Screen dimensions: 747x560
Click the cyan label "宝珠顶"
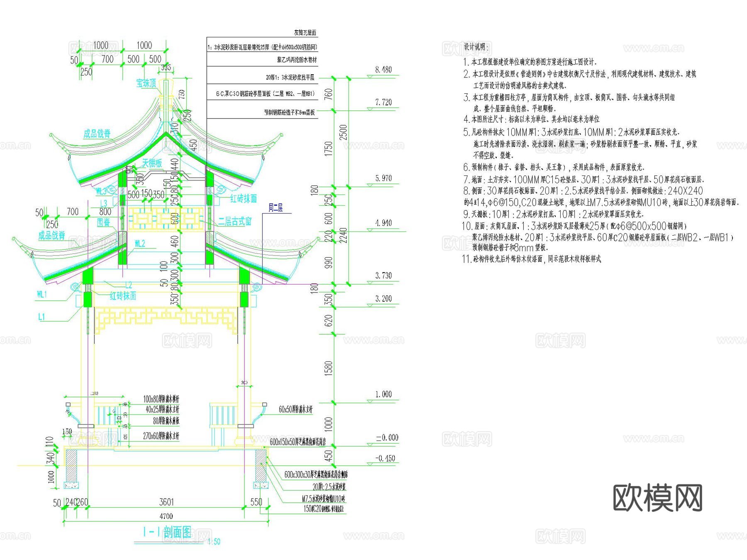pyautogui.click(x=146, y=83)
